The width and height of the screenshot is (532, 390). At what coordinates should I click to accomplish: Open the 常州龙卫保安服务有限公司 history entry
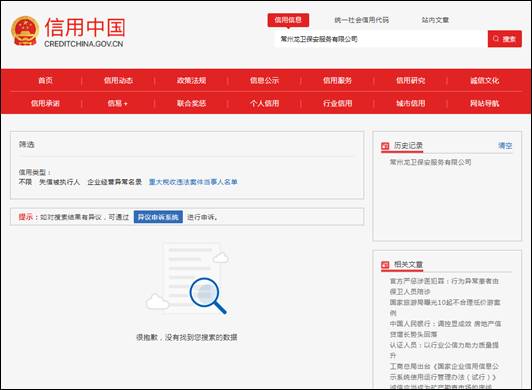click(x=430, y=162)
